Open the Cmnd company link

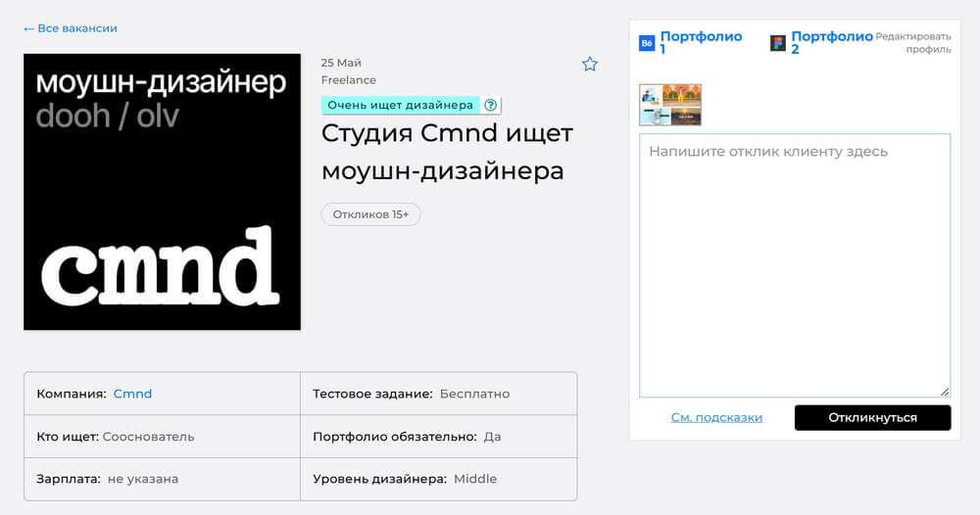tap(132, 394)
